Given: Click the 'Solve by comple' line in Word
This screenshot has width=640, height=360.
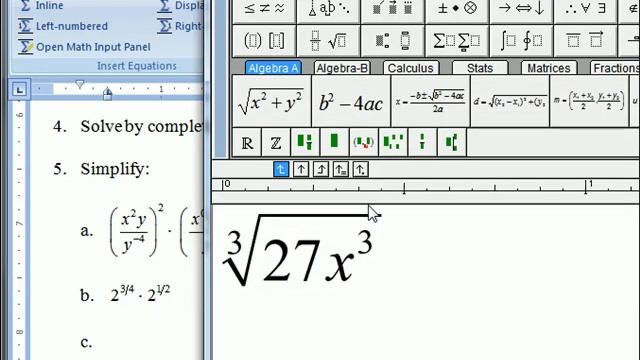Looking at the screenshot, I should pos(142,127).
